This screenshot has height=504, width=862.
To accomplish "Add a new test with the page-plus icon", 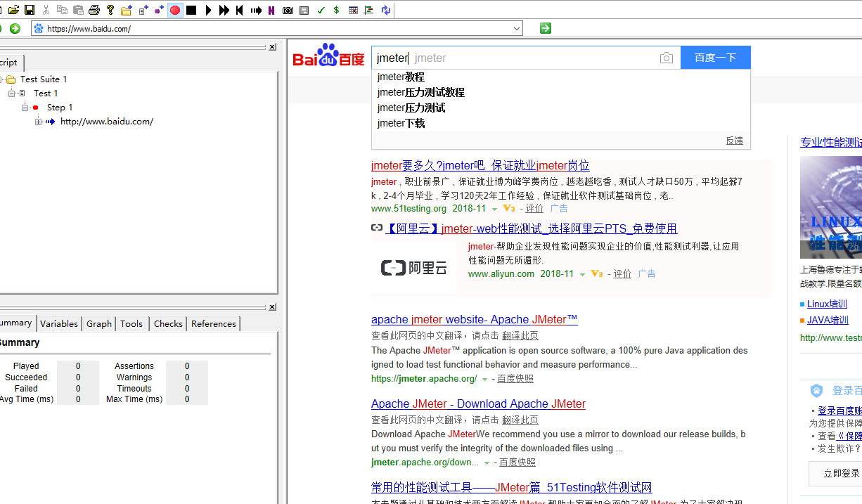I will [143, 10].
